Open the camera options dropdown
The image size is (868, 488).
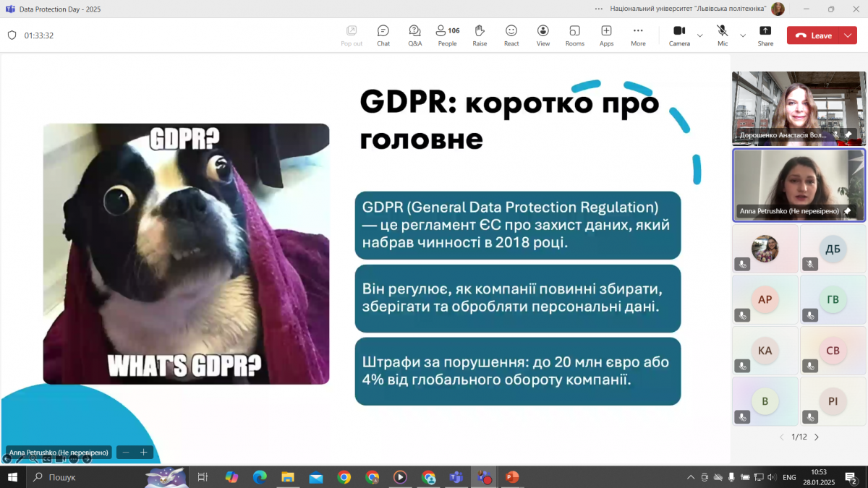click(x=699, y=36)
